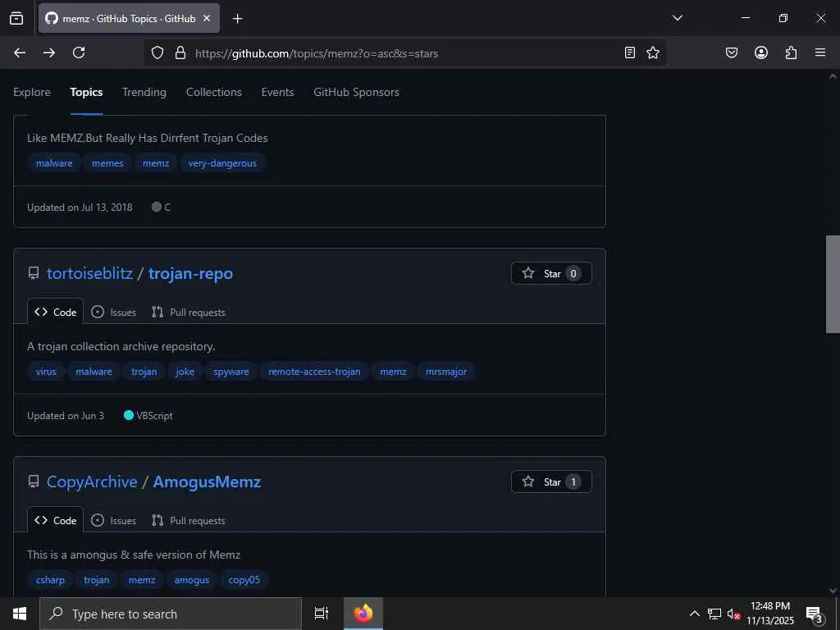Click the repo icon beside tortoiseblitz
Screen dimensions: 840x630
click(x=33, y=273)
